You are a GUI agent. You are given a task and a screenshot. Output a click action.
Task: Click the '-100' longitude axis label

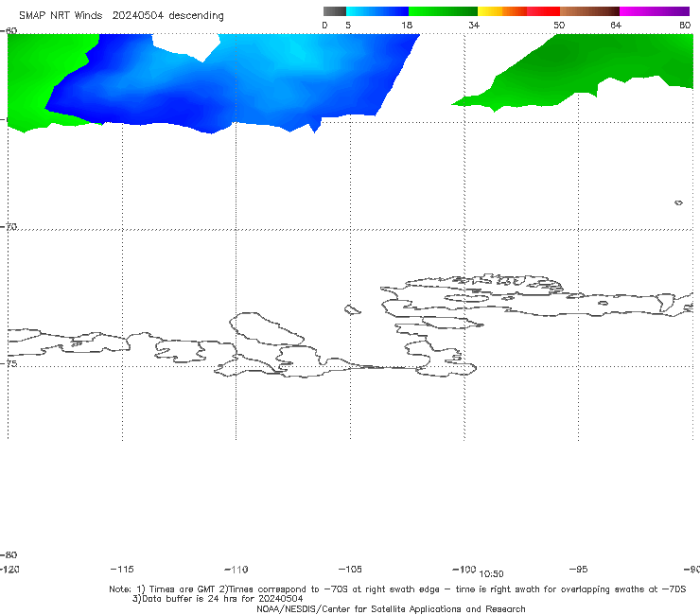pos(464,569)
